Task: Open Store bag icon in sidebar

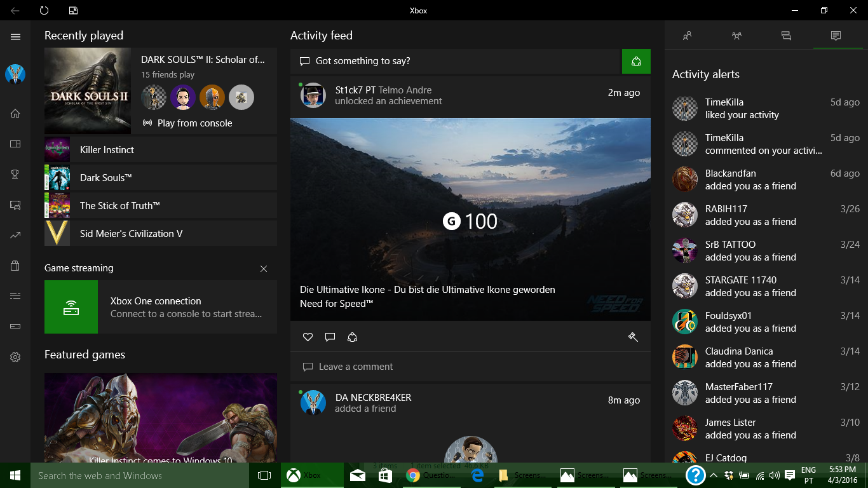Action: click(x=15, y=266)
